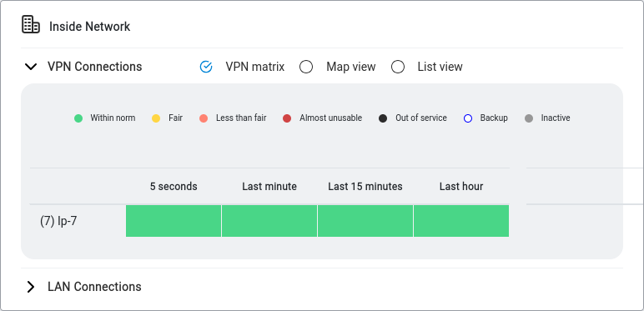Click the yellow Fair legend dot
The width and height of the screenshot is (644, 311).
coord(156,118)
